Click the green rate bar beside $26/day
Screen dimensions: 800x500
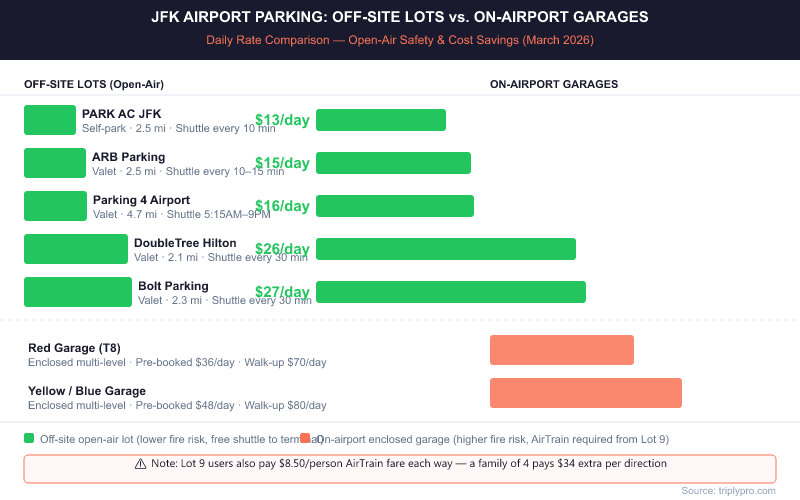coord(446,249)
